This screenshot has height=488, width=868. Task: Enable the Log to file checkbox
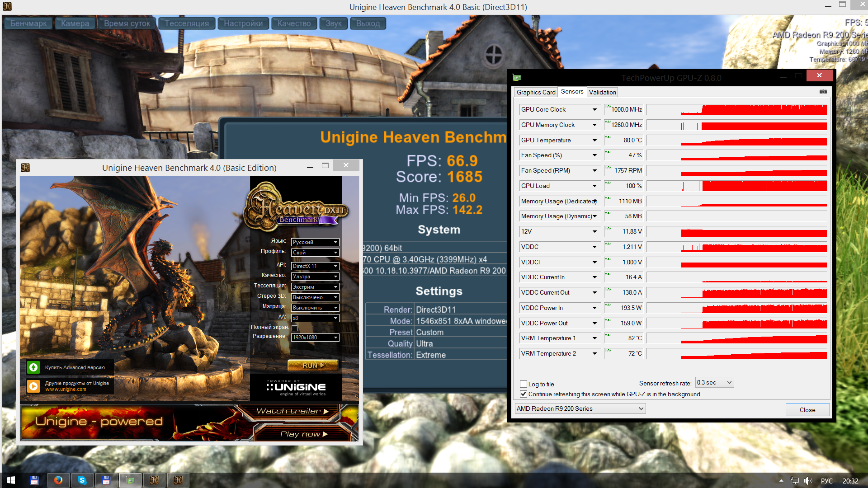tap(524, 384)
